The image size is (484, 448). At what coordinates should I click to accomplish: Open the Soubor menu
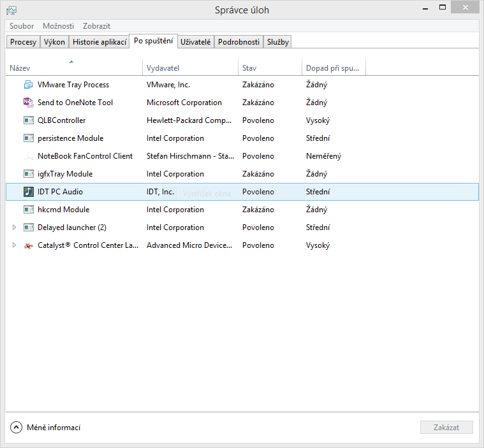coord(22,26)
